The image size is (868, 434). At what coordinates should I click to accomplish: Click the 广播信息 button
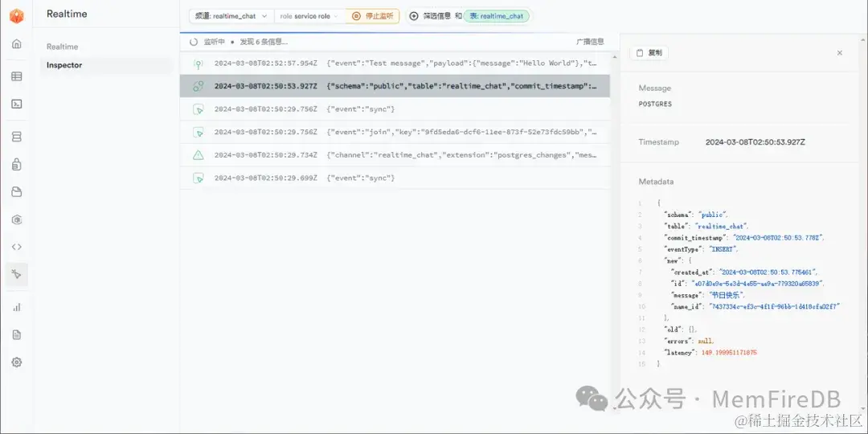(590, 42)
